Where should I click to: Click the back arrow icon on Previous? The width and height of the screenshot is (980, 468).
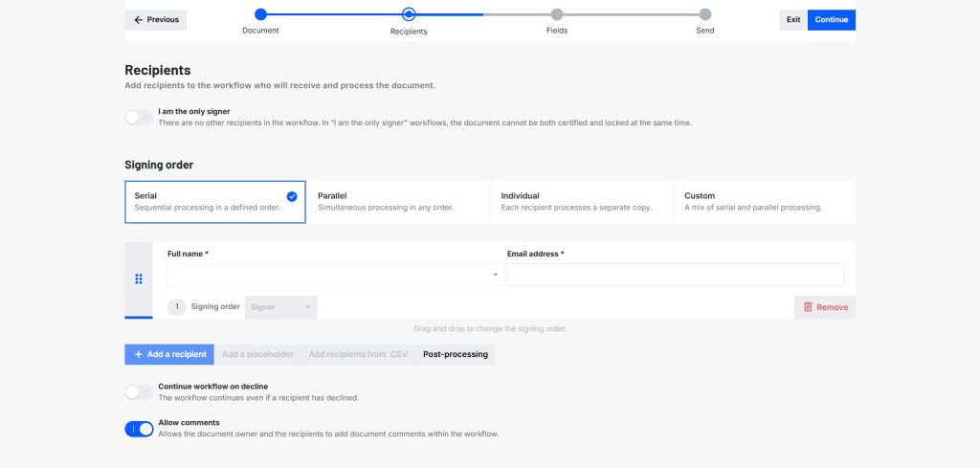(x=139, y=20)
